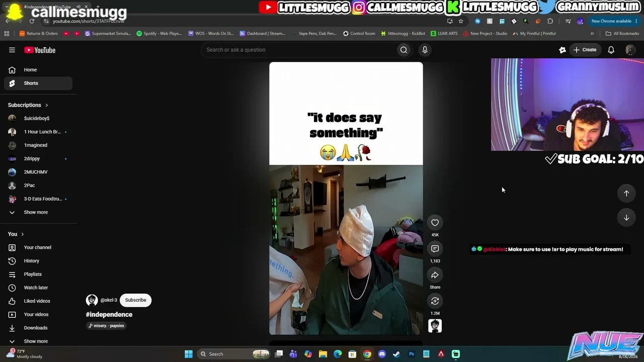
Task: Pause the playing short video
Action: 346,199
